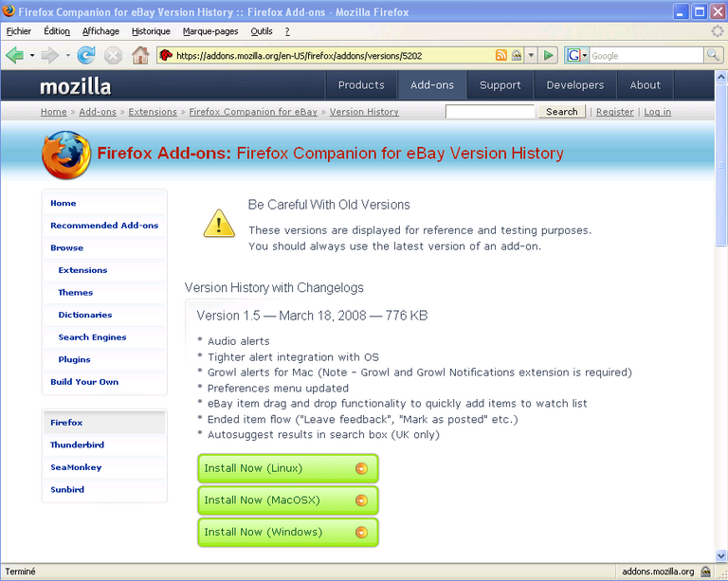Select the Developers navigation tab
This screenshot has width=728, height=581.
575,85
